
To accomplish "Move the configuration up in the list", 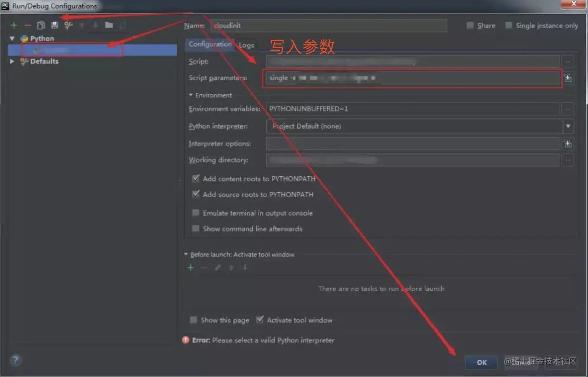I will [x=82, y=25].
